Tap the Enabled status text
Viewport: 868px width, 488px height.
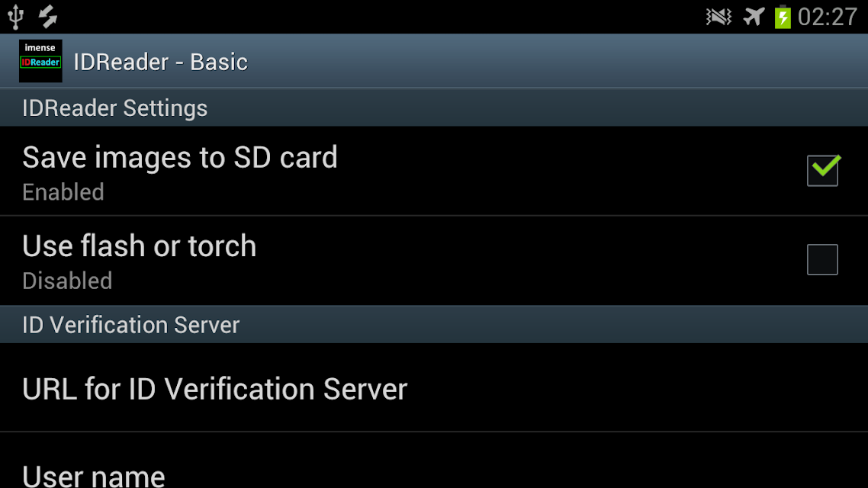pyautogui.click(x=63, y=192)
